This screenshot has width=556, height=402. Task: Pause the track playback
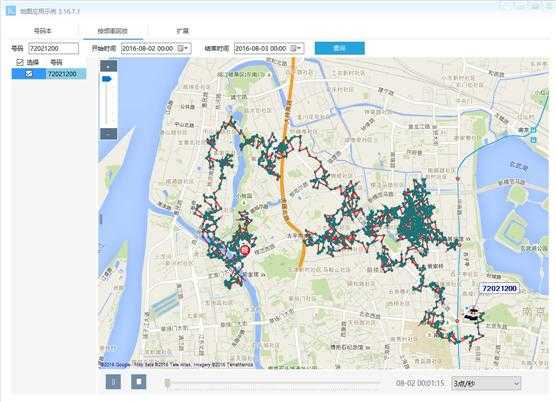[113, 382]
